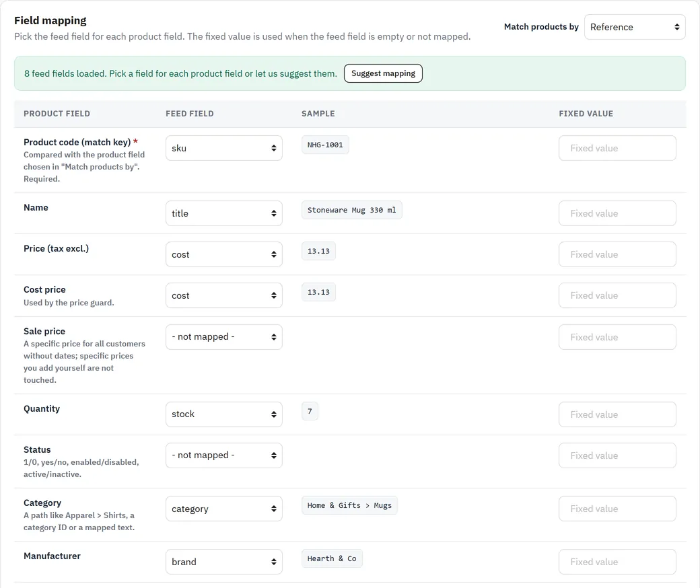Focus the Product code fixed value input
The width and height of the screenshot is (700, 588).
(617, 148)
